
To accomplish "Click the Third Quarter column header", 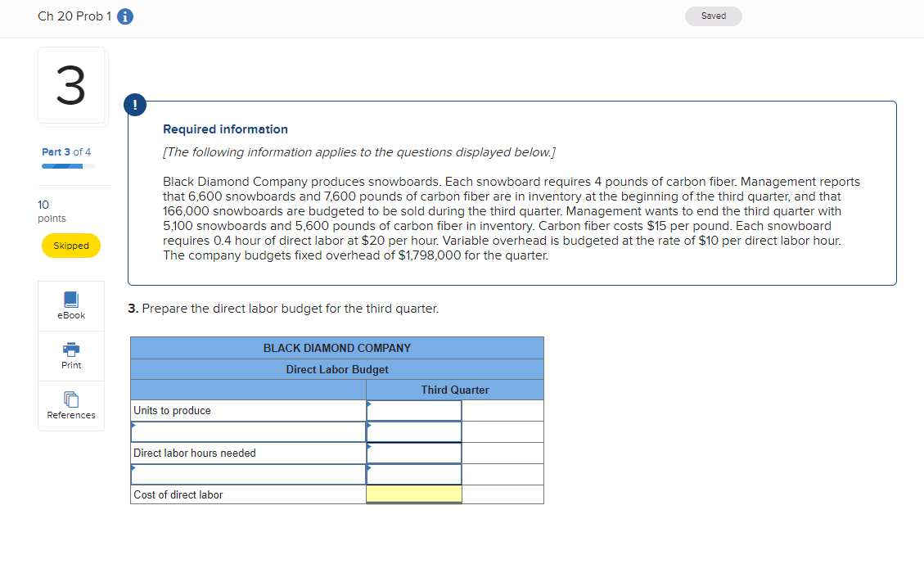I will (x=455, y=390).
